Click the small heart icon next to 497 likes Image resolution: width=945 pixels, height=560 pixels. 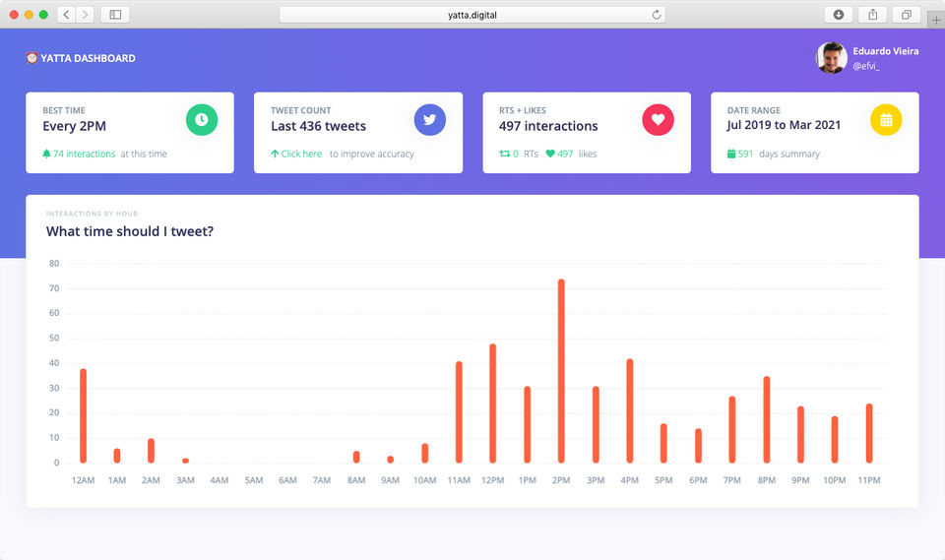click(x=549, y=154)
